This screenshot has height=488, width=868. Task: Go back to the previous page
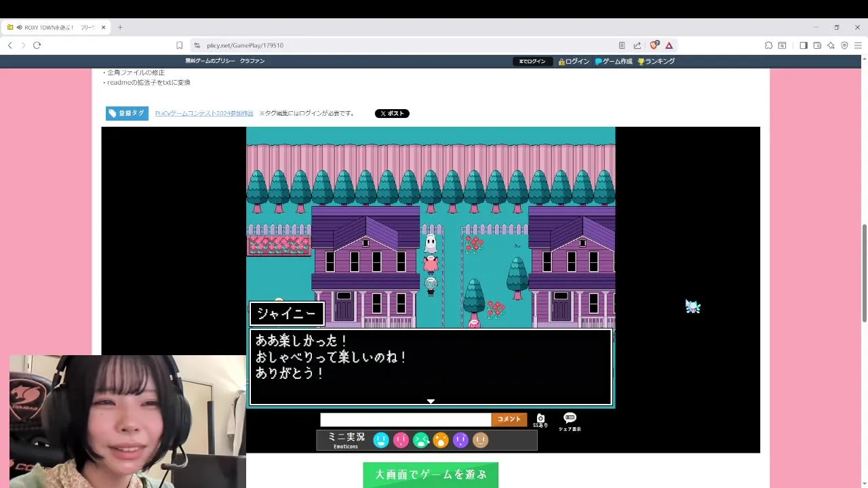tap(9, 45)
